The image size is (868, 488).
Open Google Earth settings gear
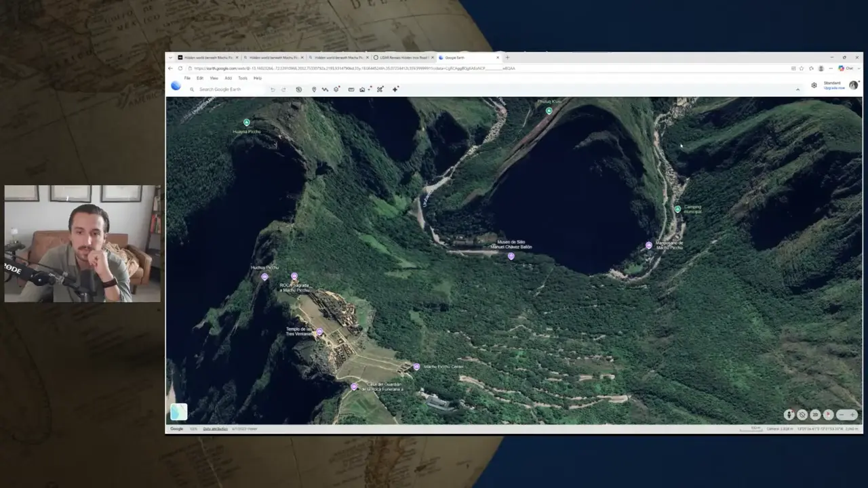(814, 85)
